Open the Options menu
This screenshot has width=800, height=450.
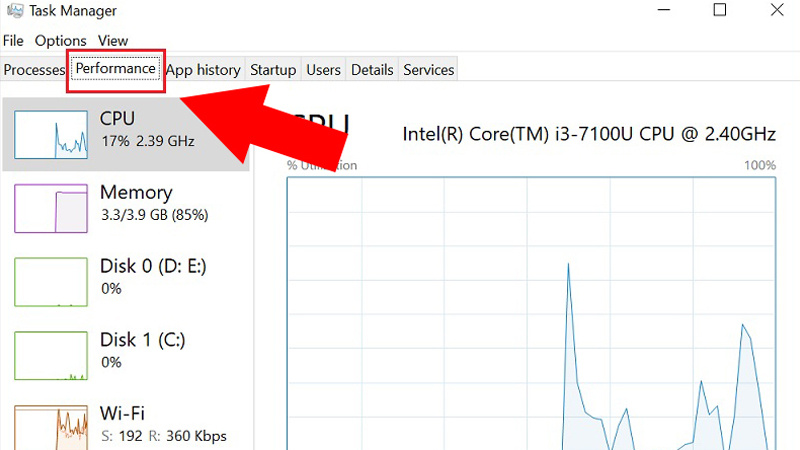[x=61, y=41]
